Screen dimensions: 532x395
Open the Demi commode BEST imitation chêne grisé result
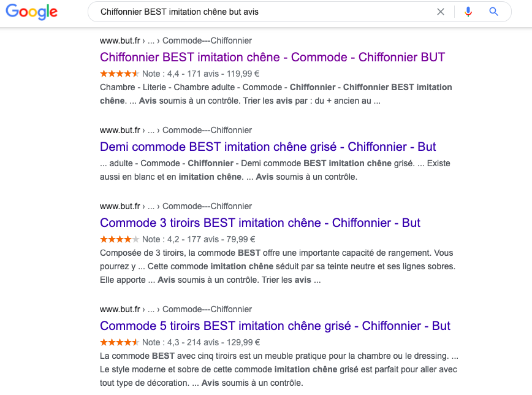(x=268, y=147)
